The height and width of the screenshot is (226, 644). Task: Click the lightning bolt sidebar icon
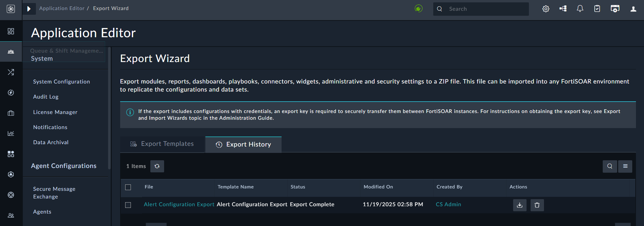point(11,93)
